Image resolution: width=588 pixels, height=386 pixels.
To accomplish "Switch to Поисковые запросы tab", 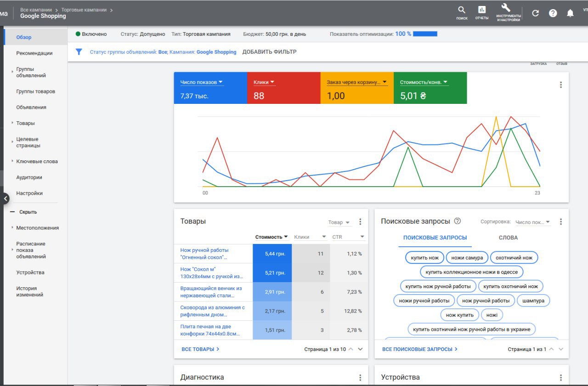I will [x=435, y=238].
